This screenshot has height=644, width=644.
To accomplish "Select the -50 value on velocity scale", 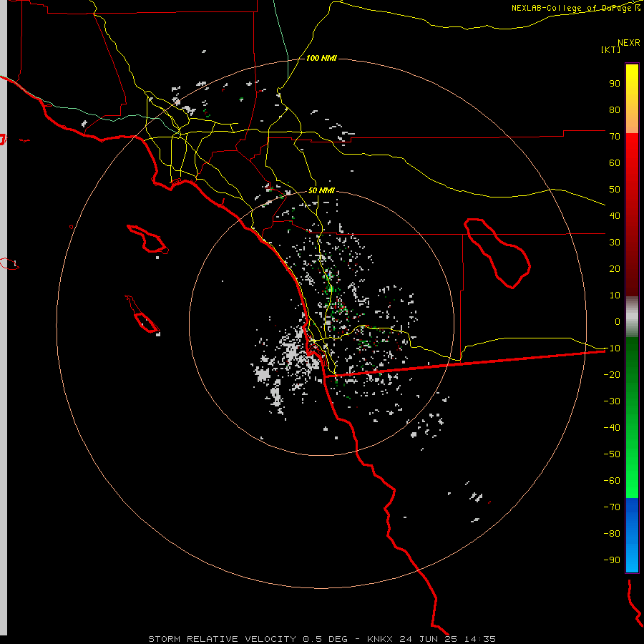I will point(612,454).
